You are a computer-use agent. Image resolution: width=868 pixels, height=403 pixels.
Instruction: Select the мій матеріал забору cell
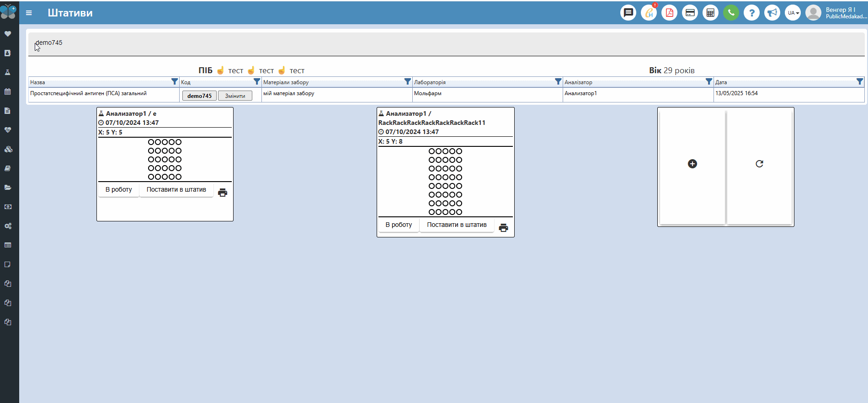(x=337, y=95)
